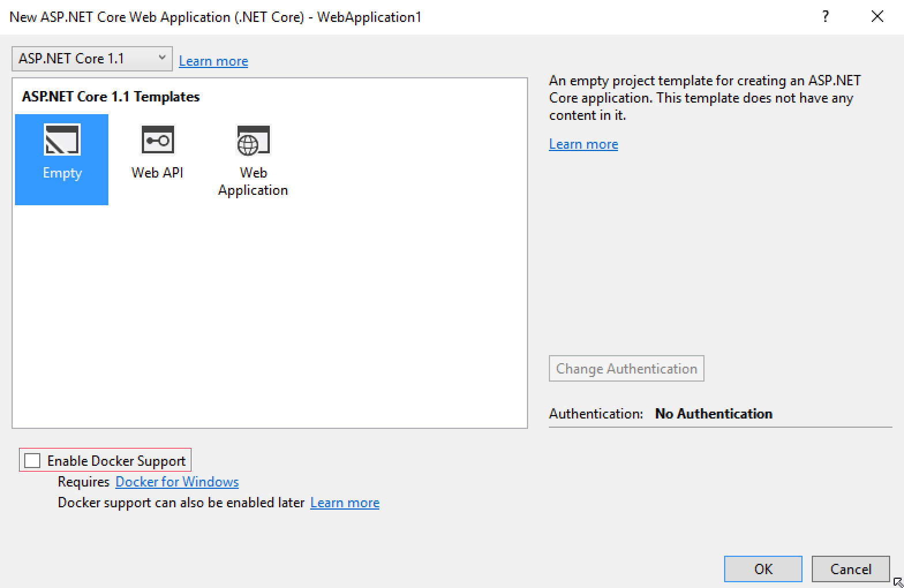Image resolution: width=904 pixels, height=588 pixels.
Task: Click the 'Web API' template label
Action: 157,172
